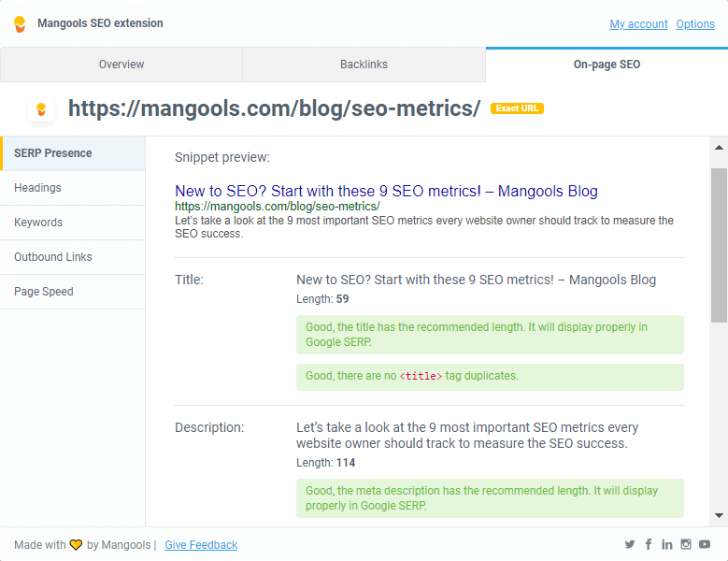Open the Twitter social icon

pyautogui.click(x=630, y=544)
